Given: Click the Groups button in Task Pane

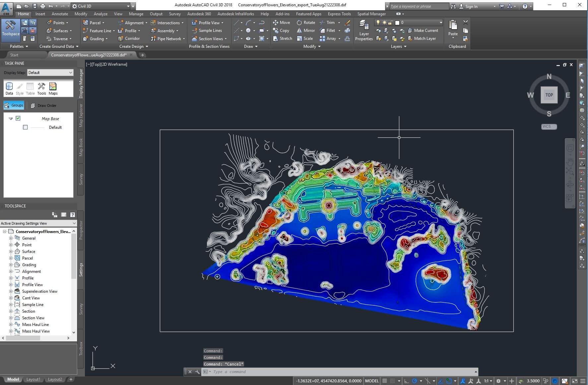Looking at the screenshot, I should click(x=14, y=105).
